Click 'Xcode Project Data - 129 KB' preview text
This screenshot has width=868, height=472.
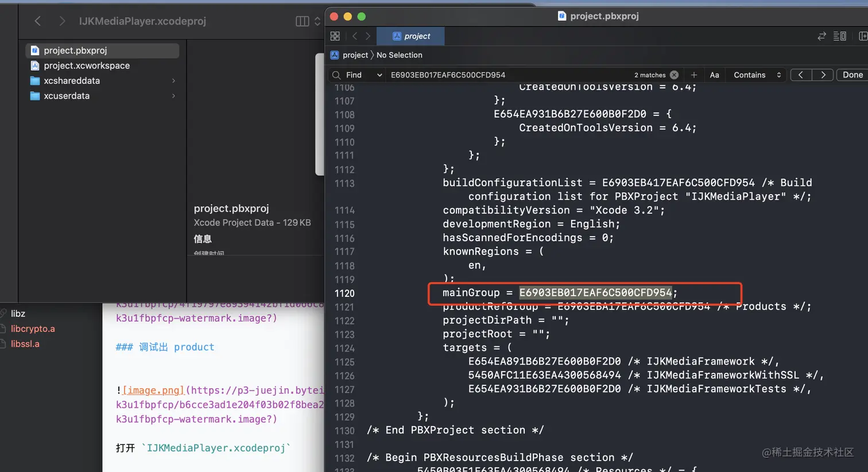(252, 223)
